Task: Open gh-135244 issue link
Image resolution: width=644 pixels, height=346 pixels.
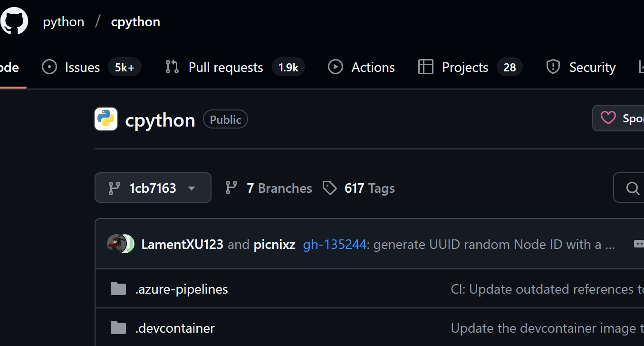Action: pos(335,245)
